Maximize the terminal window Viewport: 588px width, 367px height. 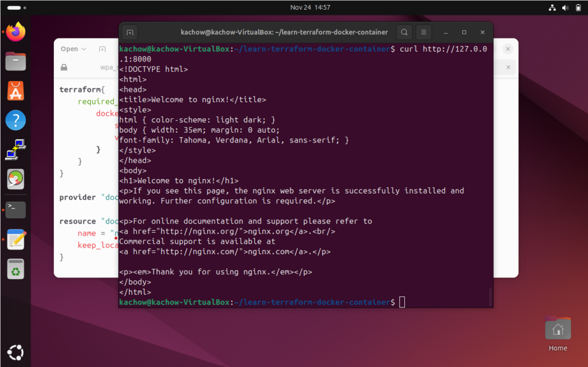[464, 33]
